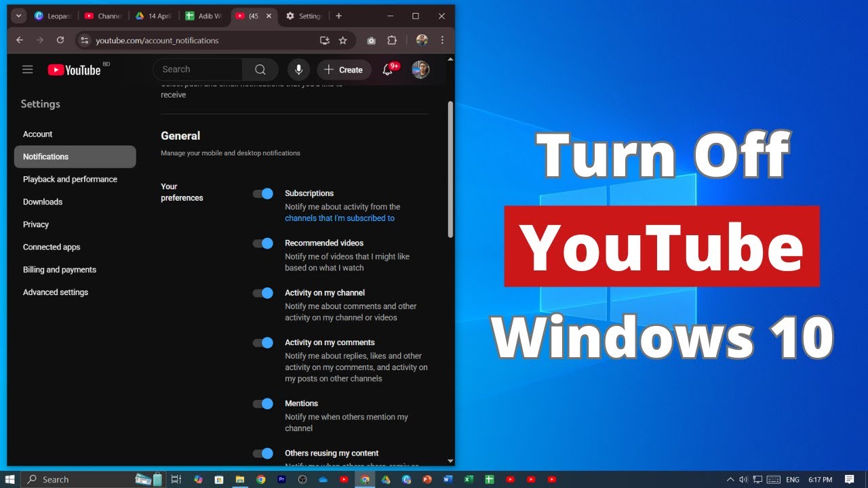Reload the page in Chrome
The height and width of the screenshot is (488, 868).
tap(60, 40)
